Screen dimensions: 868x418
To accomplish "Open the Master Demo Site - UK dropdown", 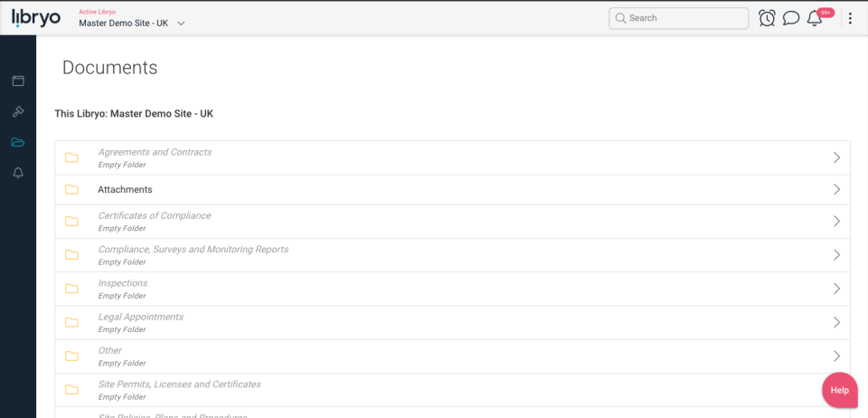I will pos(132,24).
